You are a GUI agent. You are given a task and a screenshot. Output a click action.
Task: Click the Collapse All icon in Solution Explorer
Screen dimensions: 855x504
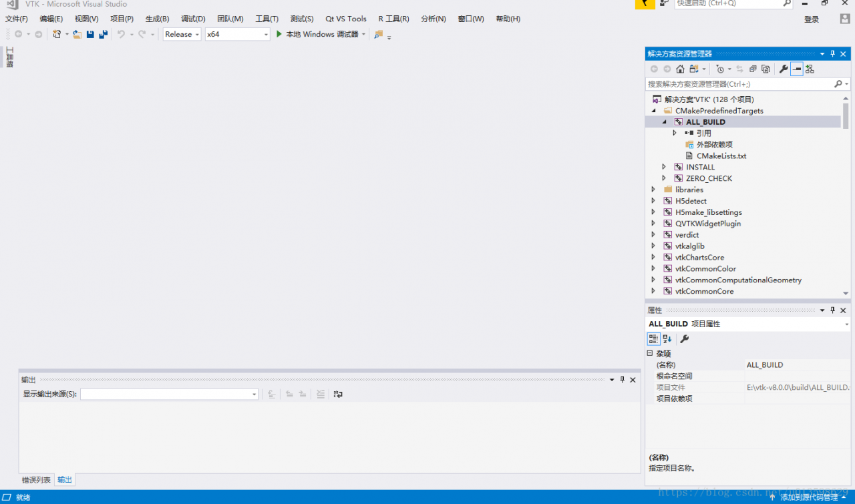[753, 69]
